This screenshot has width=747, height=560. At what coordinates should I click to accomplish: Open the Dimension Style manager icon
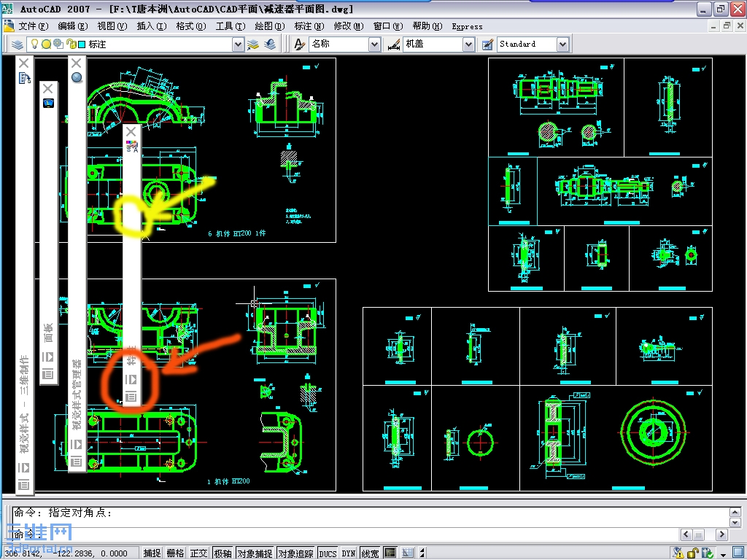pos(393,44)
